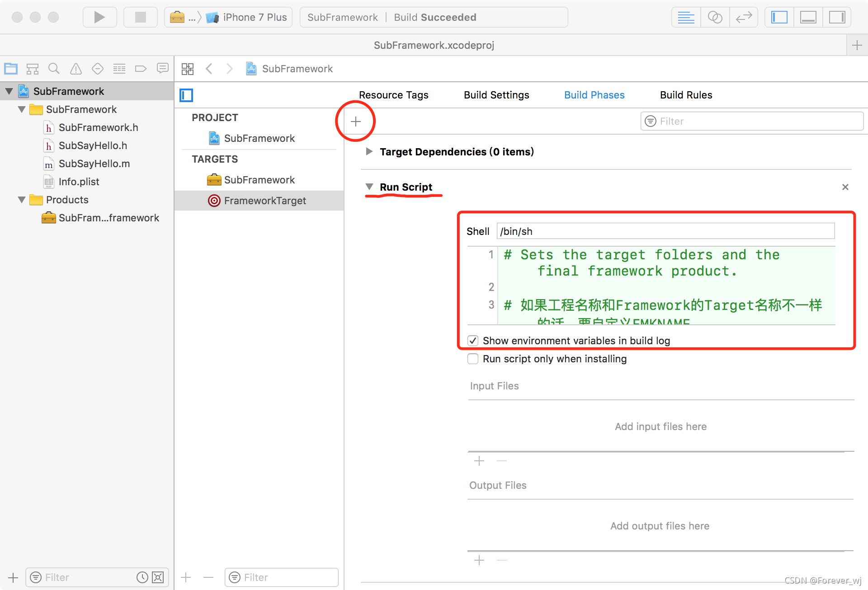Screen dimensions: 868x590
Task: Toggle the Debug area panel
Action: click(808, 17)
